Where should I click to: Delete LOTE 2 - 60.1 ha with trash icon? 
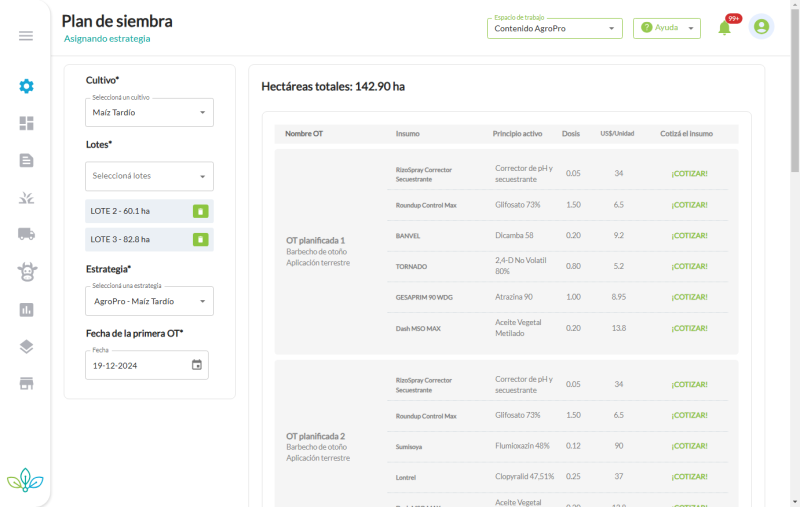click(x=201, y=211)
